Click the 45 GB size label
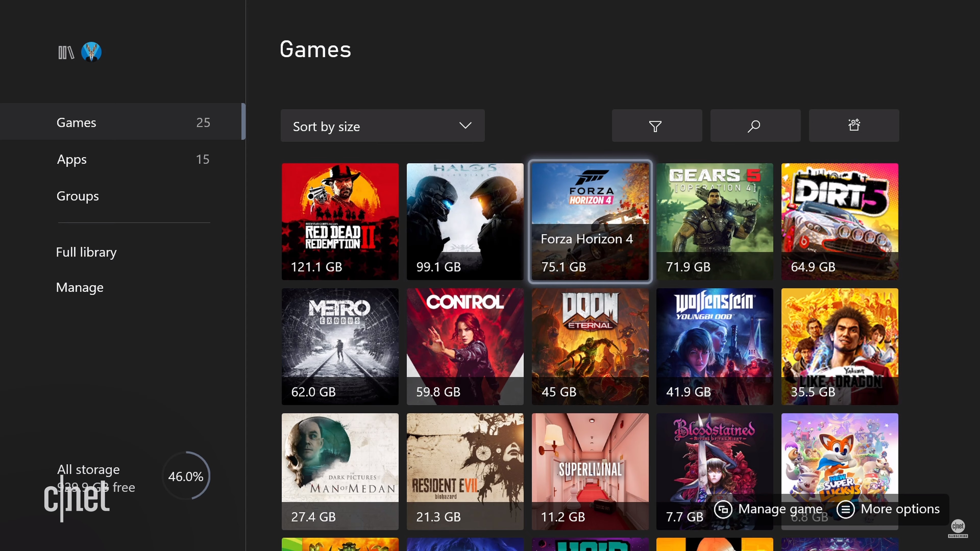This screenshot has height=551, width=980. click(x=559, y=392)
